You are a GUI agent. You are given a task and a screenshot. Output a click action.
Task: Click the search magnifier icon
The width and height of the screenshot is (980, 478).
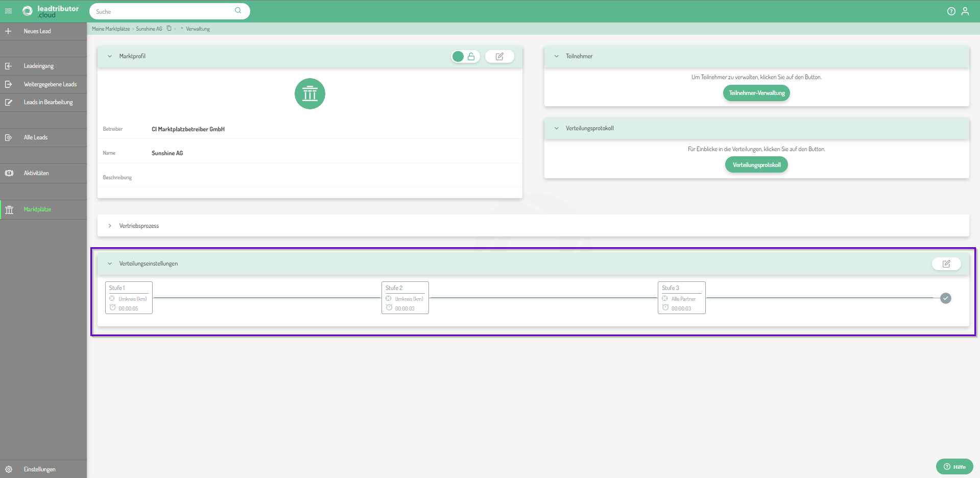coord(238,11)
